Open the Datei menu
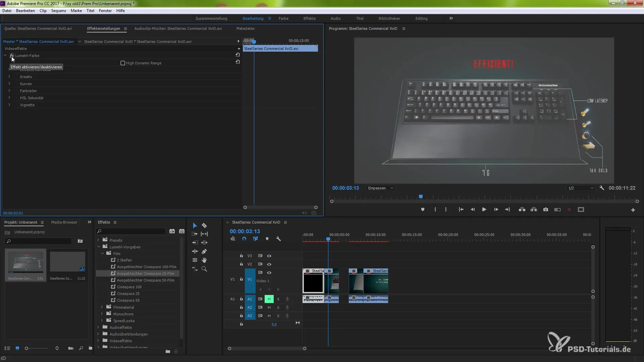This screenshot has height=362, width=644. [7, 11]
